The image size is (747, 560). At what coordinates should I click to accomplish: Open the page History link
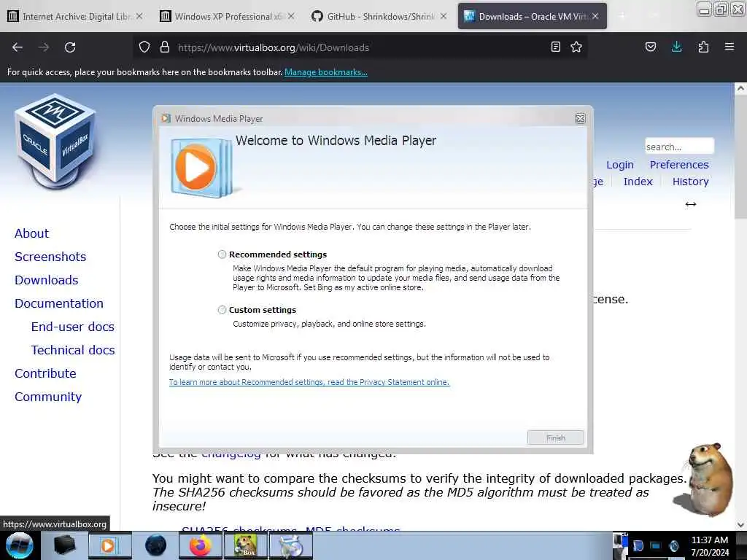click(x=690, y=182)
